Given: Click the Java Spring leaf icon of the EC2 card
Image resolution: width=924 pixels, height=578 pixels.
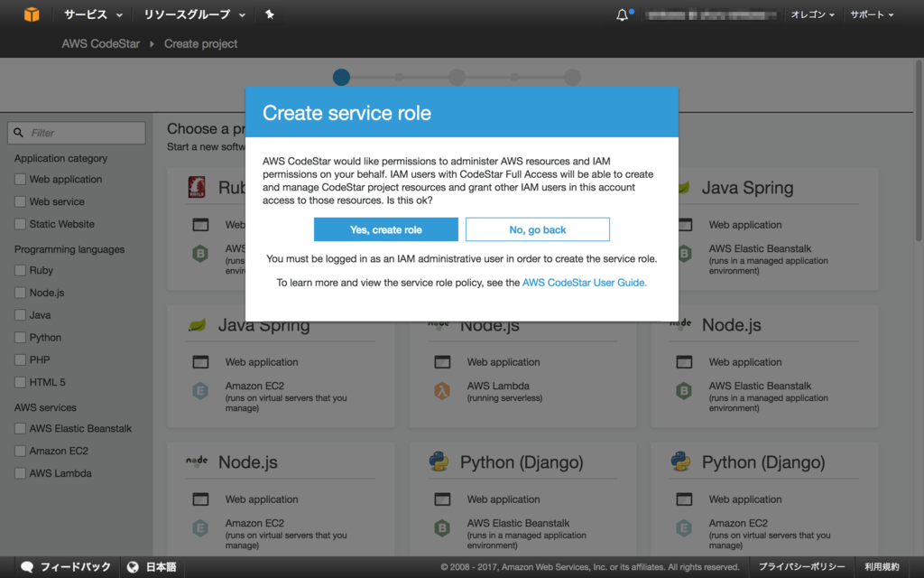Looking at the screenshot, I should 197,325.
